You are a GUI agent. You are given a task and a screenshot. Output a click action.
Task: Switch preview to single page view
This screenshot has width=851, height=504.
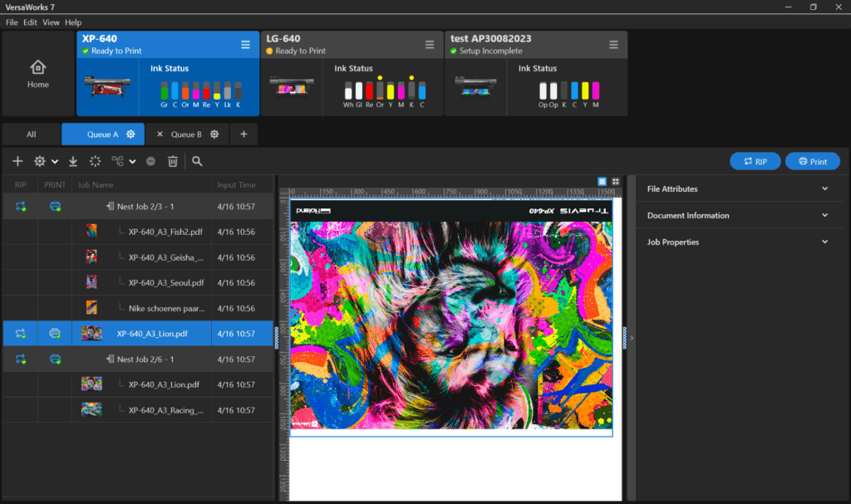click(x=603, y=181)
